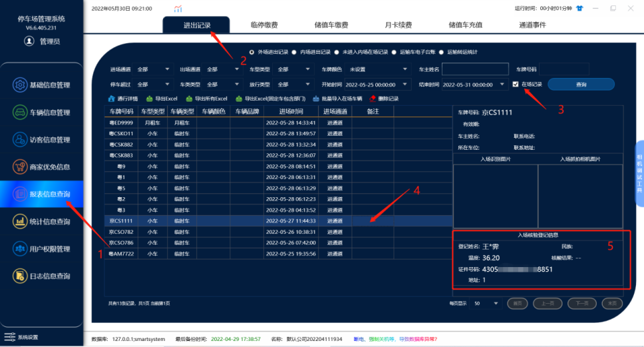Go to 首页 first page
The image size is (644, 347).
pos(518,304)
